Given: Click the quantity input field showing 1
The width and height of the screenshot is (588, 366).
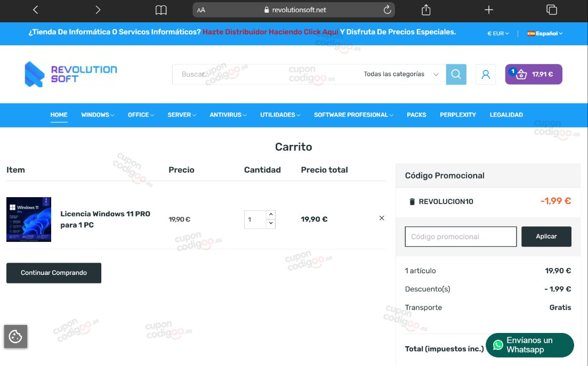Looking at the screenshot, I should click(255, 219).
